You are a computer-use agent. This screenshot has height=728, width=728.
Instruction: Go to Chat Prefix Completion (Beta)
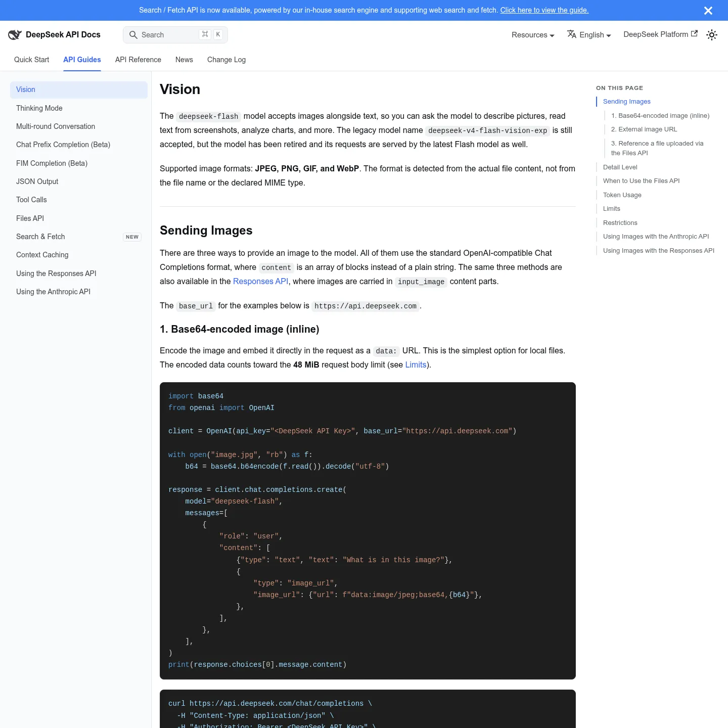79,145
